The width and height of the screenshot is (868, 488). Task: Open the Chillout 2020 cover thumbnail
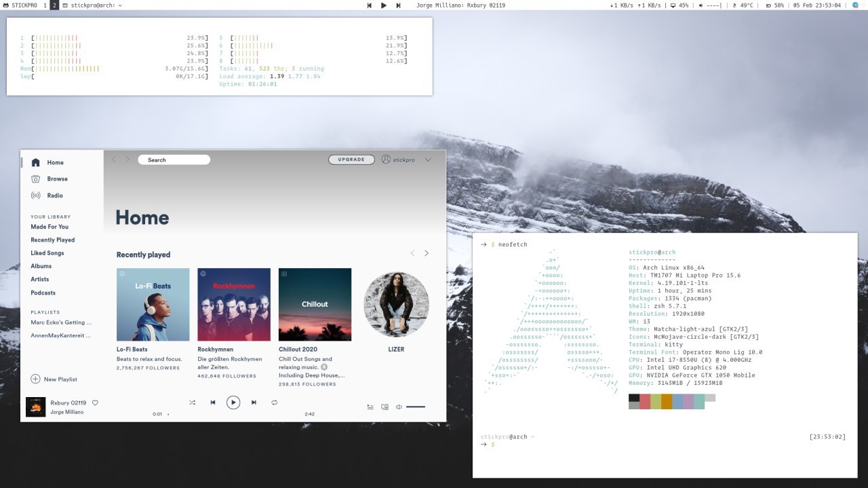(x=315, y=304)
